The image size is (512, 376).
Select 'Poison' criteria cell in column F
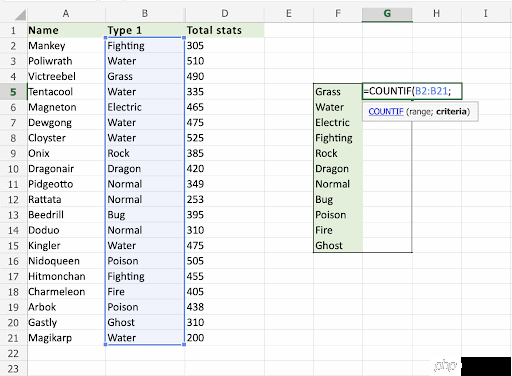click(338, 215)
